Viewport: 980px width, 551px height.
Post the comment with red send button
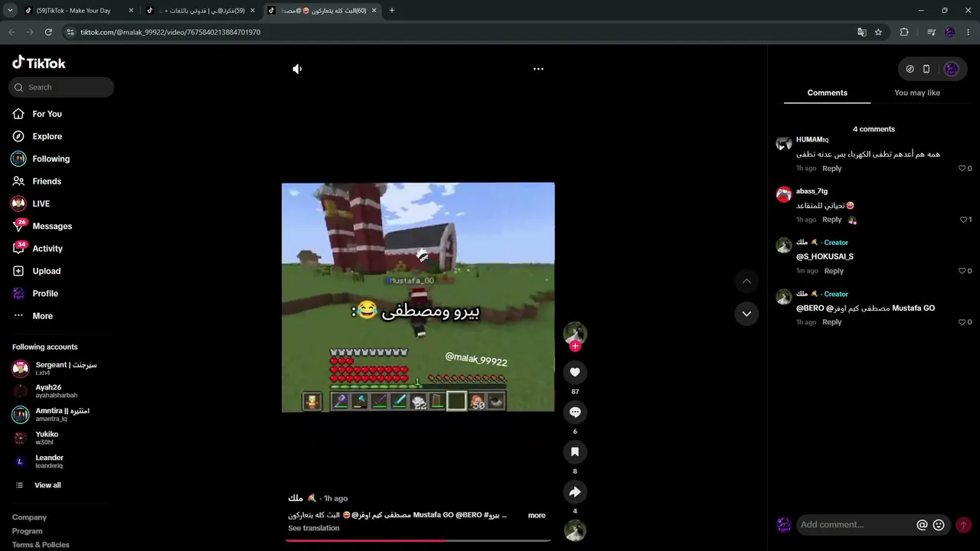click(964, 525)
